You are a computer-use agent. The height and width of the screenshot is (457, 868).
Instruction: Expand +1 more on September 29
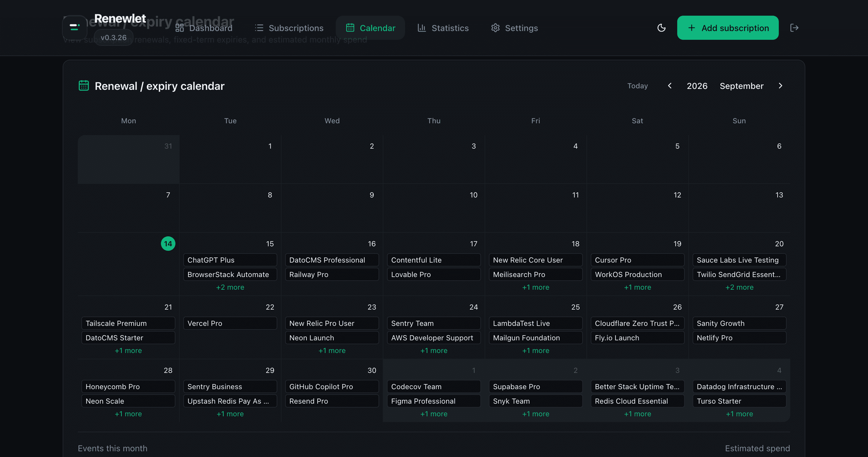230,414
